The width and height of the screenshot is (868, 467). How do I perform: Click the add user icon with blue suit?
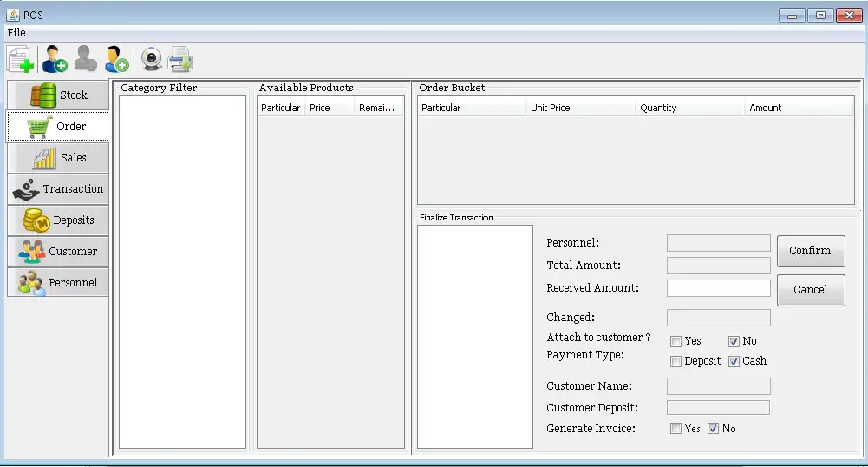tap(55, 59)
